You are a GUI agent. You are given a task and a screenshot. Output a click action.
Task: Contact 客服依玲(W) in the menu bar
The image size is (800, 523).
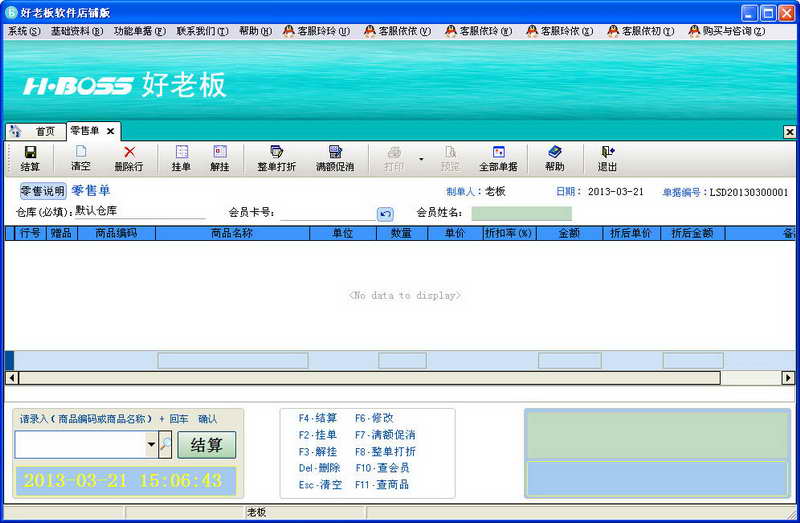click(x=479, y=31)
